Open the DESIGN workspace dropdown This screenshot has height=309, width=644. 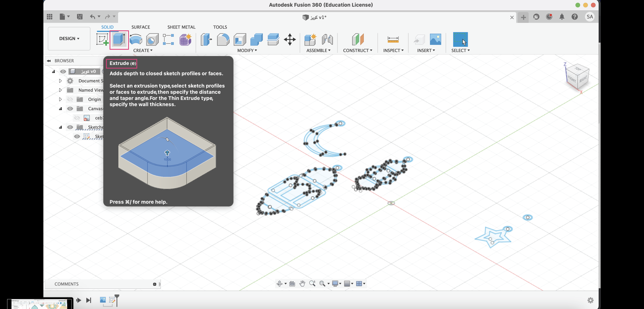click(x=69, y=38)
